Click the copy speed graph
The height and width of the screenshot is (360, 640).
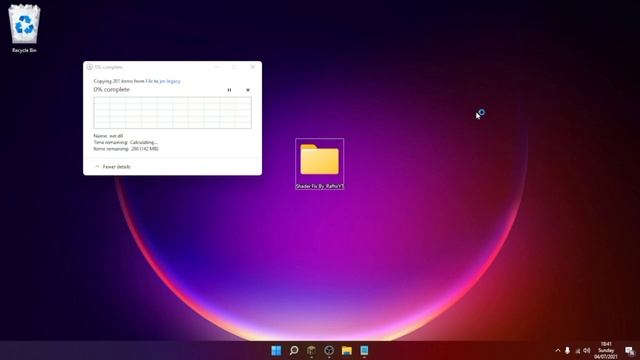point(172,113)
